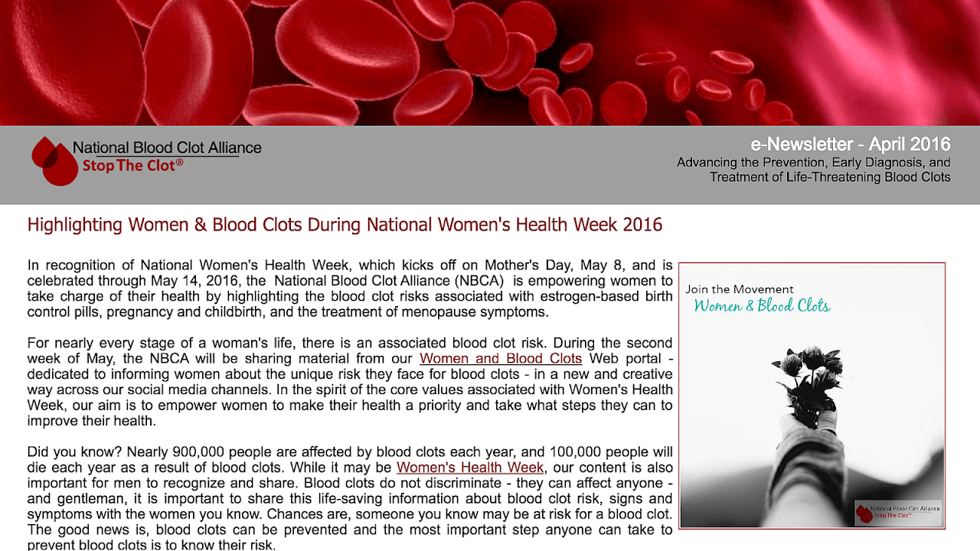Click the Join the Movement caption text
Image resolution: width=980 pixels, height=551 pixels.
[740, 289]
